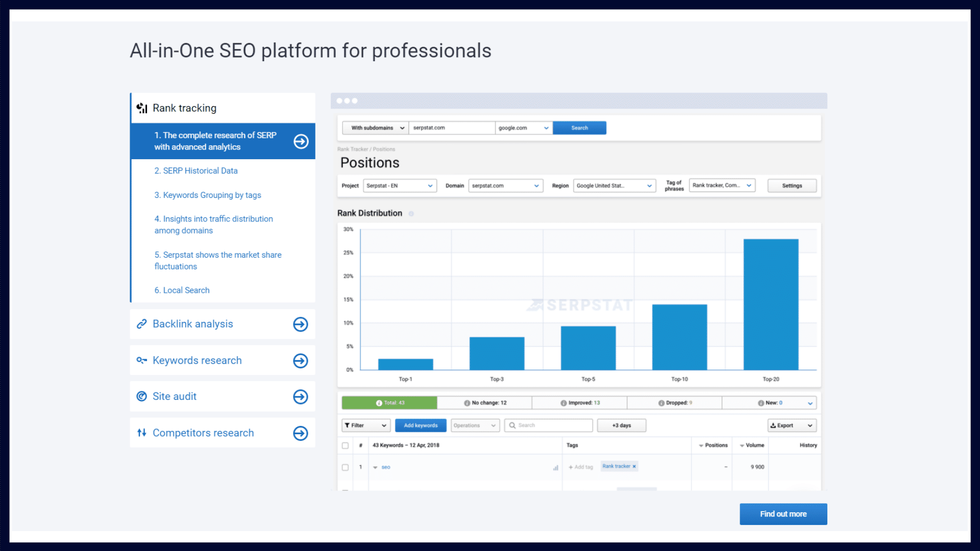Image resolution: width=980 pixels, height=551 pixels.
Task: Select '3. Keywords Grouping by tags' item
Action: (208, 195)
